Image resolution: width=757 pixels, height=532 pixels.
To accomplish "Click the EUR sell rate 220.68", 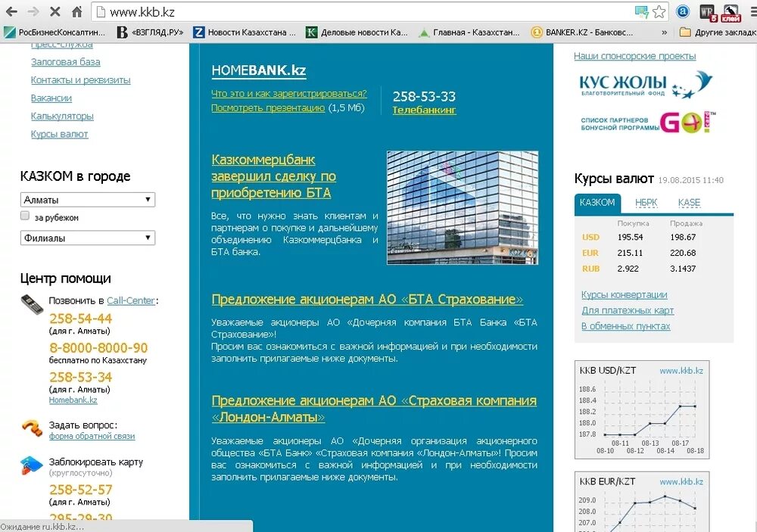I will (x=683, y=253).
